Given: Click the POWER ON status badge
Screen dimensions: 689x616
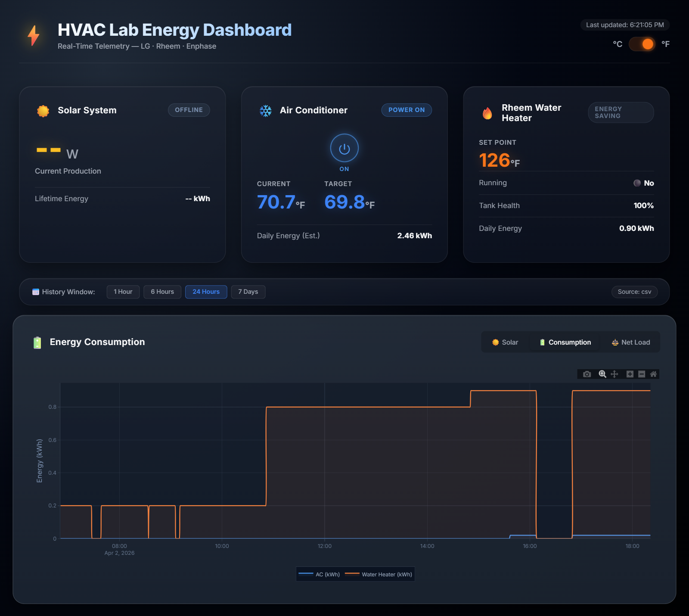Looking at the screenshot, I should click(x=407, y=110).
